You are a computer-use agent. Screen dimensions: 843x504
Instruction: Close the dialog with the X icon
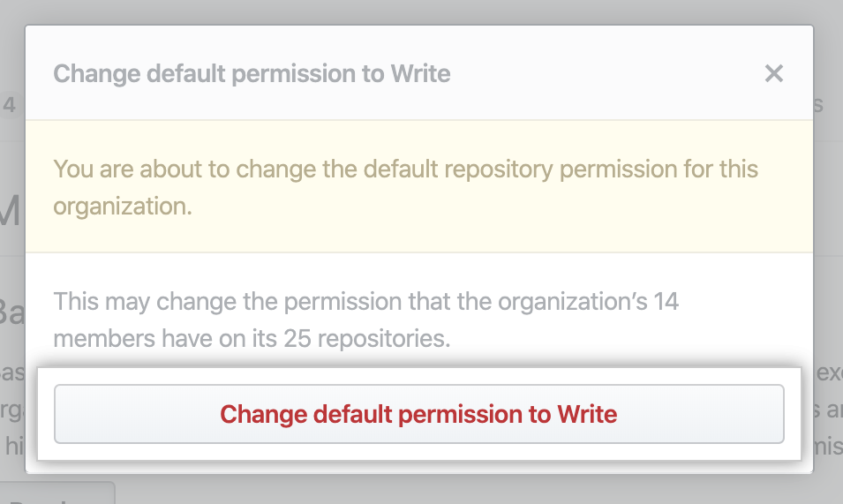(x=773, y=73)
